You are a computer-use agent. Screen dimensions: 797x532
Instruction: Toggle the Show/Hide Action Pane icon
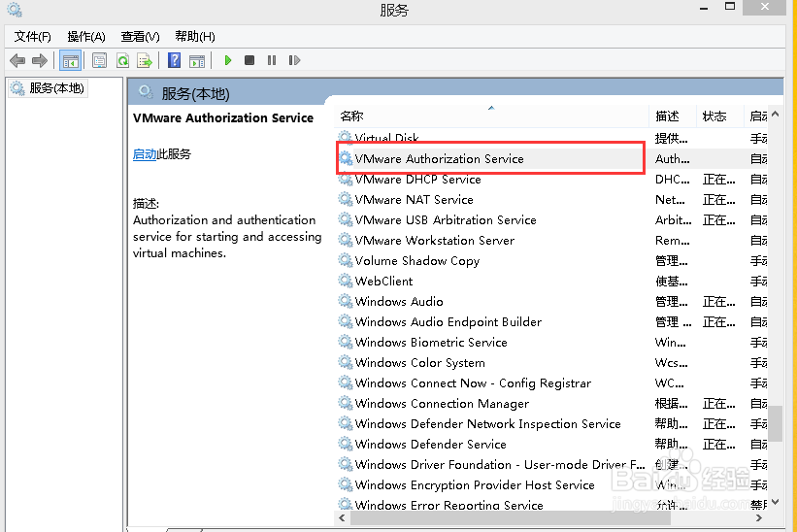click(x=197, y=61)
